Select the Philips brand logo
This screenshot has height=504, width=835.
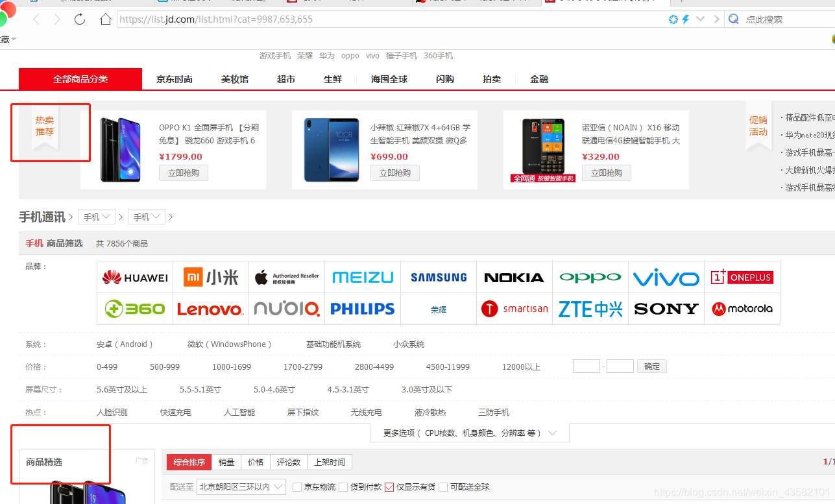(363, 309)
